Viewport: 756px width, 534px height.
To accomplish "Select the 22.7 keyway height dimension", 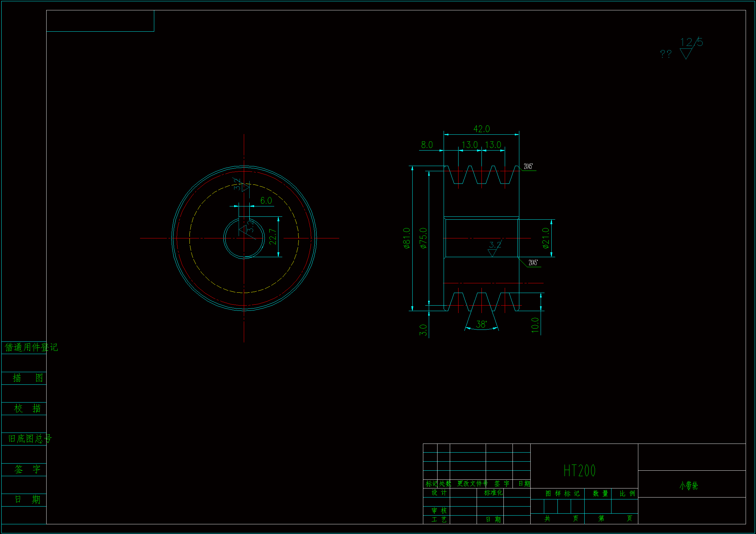I will (x=273, y=237).
